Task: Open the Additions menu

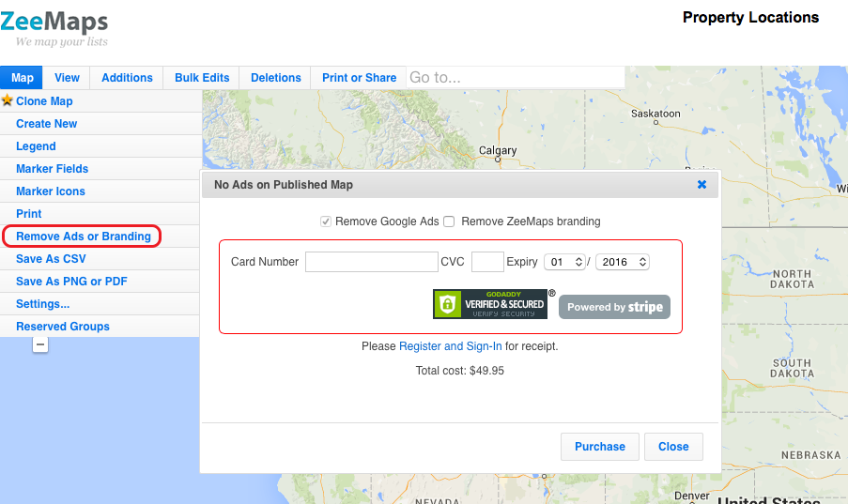Action: (127, 78)
